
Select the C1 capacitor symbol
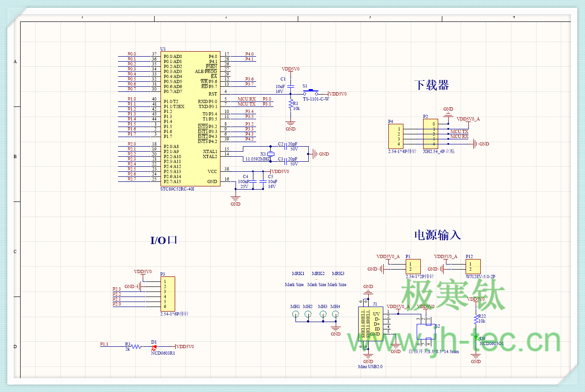click(x=290, y=85)
